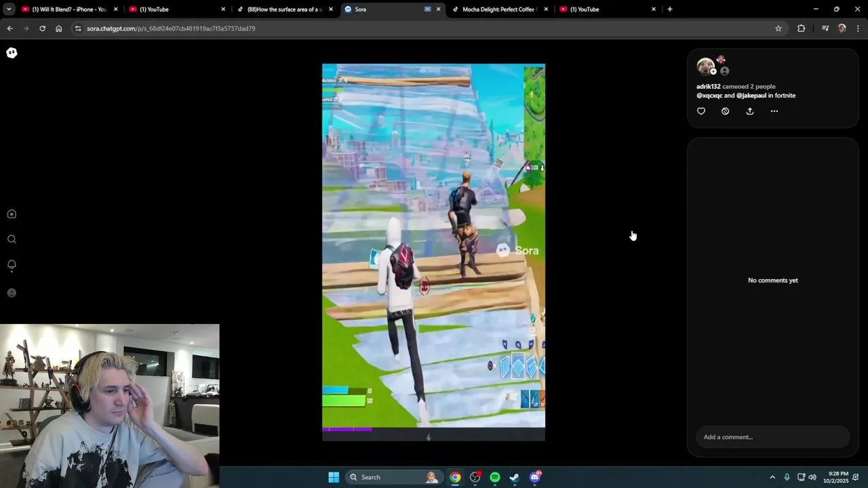Toggle microphone icon in system tray

(787, 477)
